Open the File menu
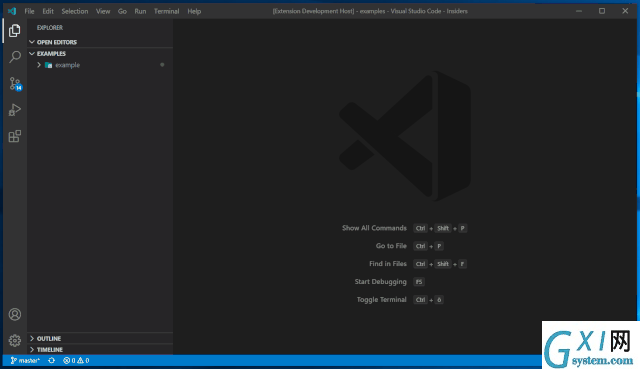Screen dimensions: 640x369 pyautogui.click(x=29, y=11)
